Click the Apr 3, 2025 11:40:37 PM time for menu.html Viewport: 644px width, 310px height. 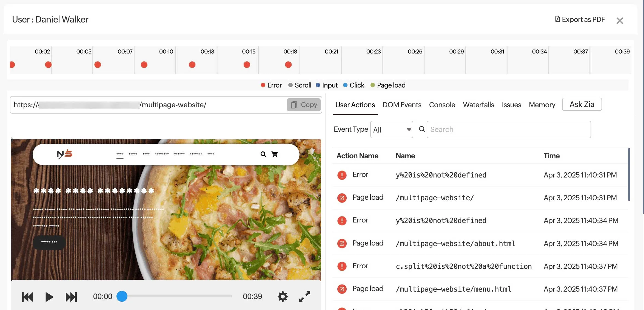581,289
